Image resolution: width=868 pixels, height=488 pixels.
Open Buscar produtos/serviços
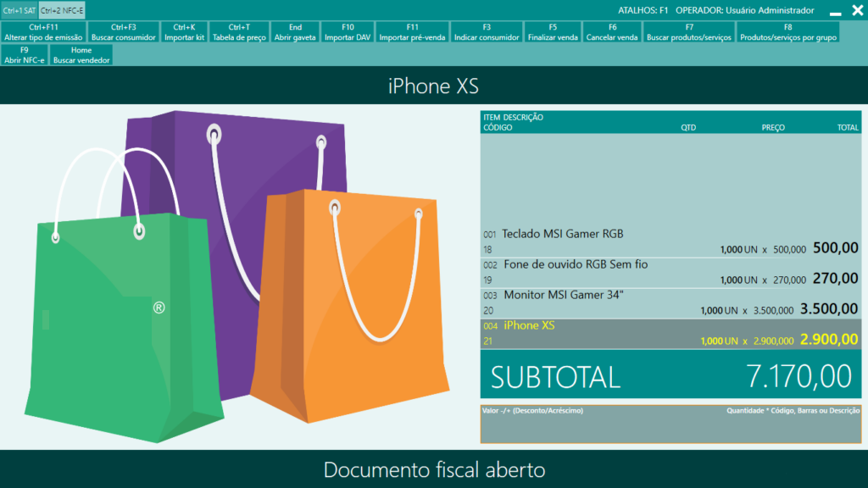689,32
